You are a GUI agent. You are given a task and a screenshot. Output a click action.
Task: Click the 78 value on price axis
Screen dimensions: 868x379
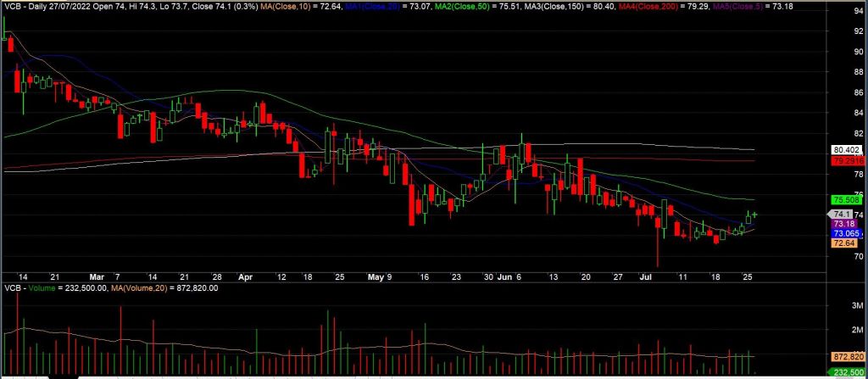pyautogui.click(x=859, y=174)
